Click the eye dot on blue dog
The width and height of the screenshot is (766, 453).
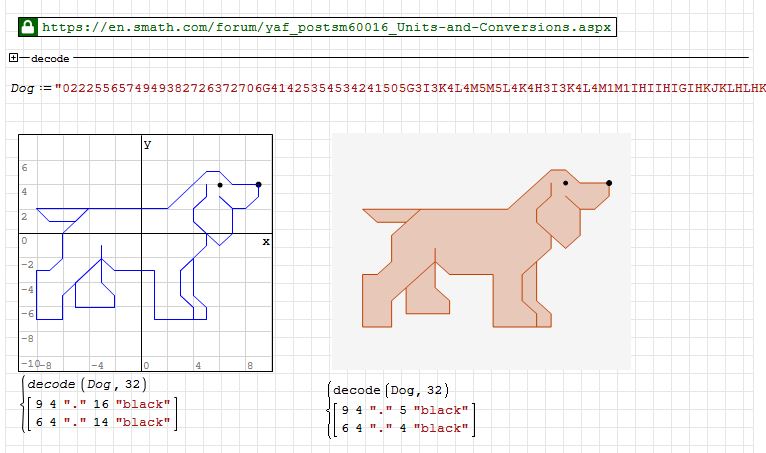point(220,184)
